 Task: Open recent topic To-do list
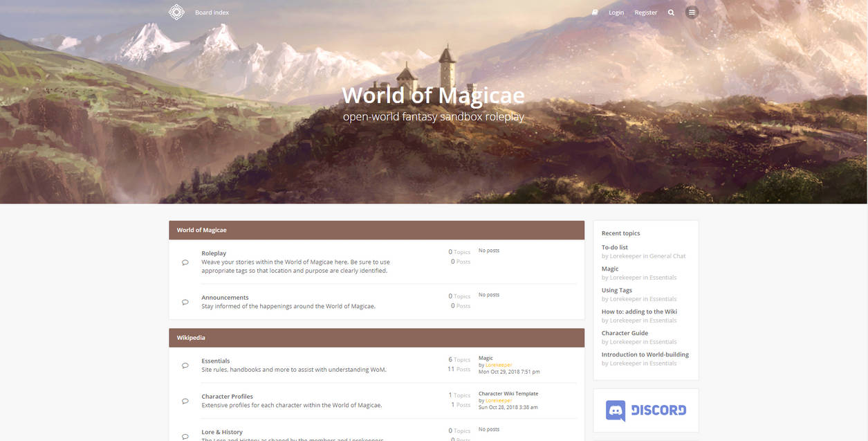615,247
